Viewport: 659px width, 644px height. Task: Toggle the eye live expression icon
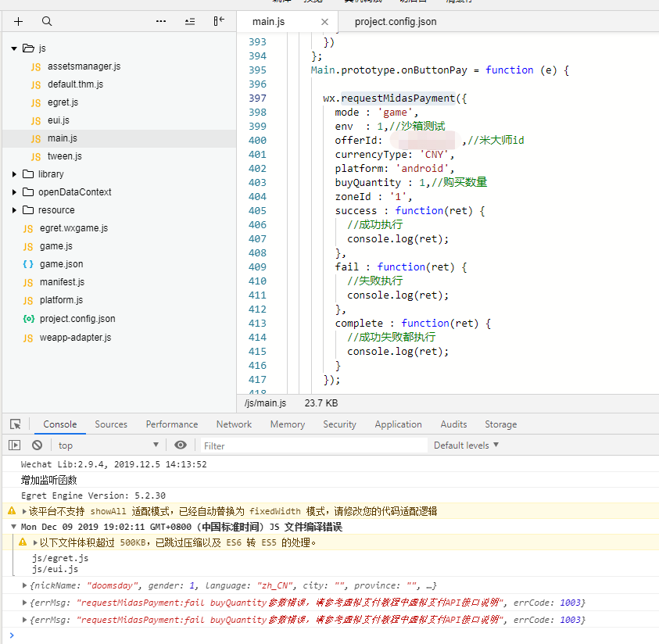[x=181, y=445]
